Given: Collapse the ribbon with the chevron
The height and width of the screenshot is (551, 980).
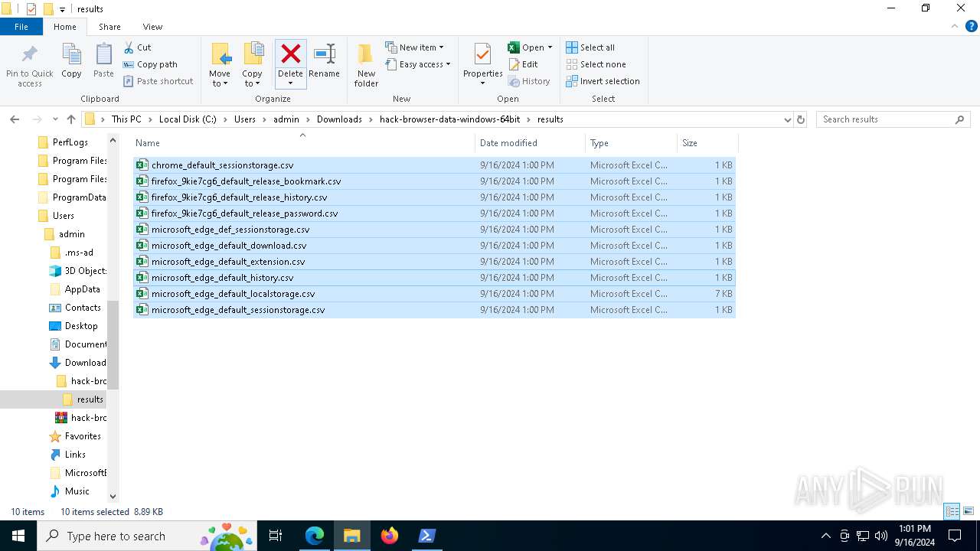Looking at the screenshot, I should pyautogui.click(x=953, y=26).
